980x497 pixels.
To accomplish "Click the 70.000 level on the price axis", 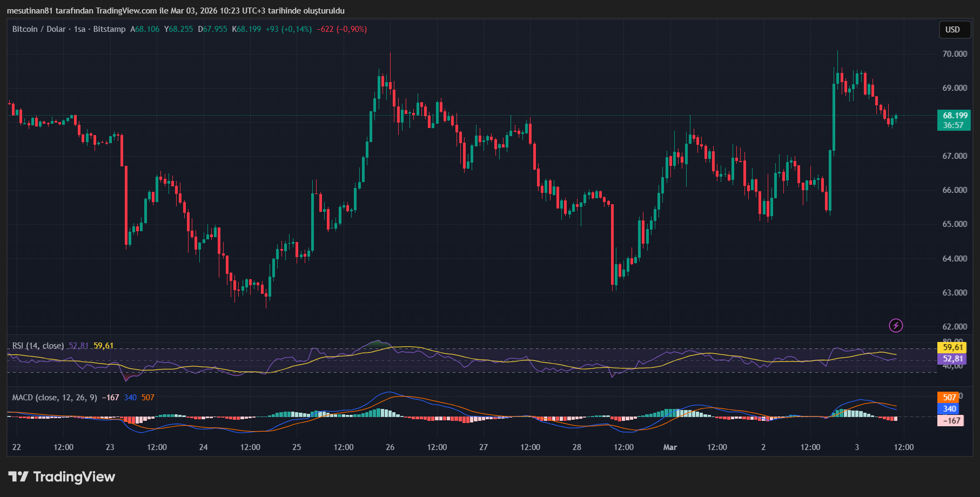I will pyautogui.click(x=955, y=54).
